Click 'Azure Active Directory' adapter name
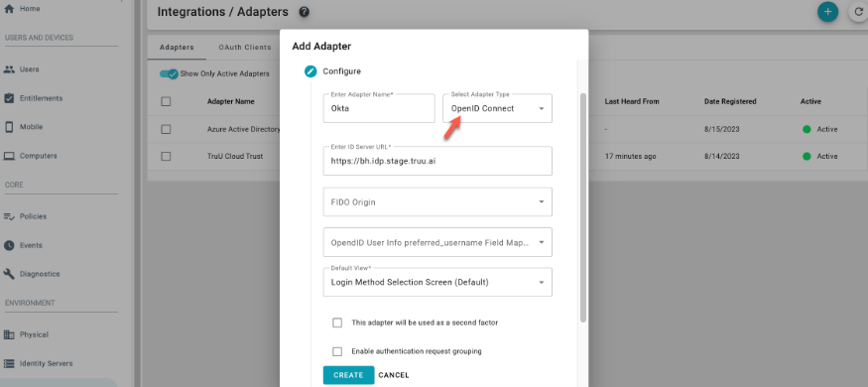The image size is (868, 387). [244, 130]
